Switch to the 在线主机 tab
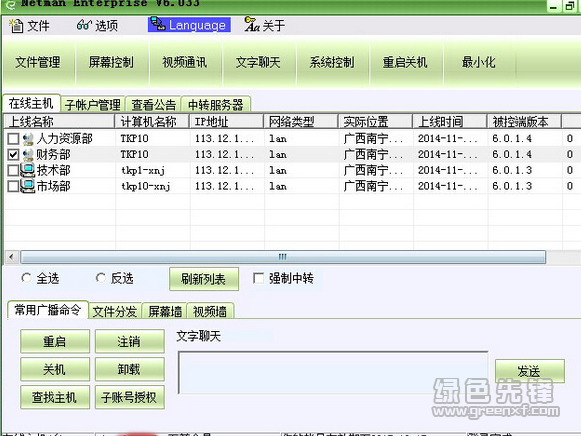Viewport: 581px width, 436px height. coord(31,103)
